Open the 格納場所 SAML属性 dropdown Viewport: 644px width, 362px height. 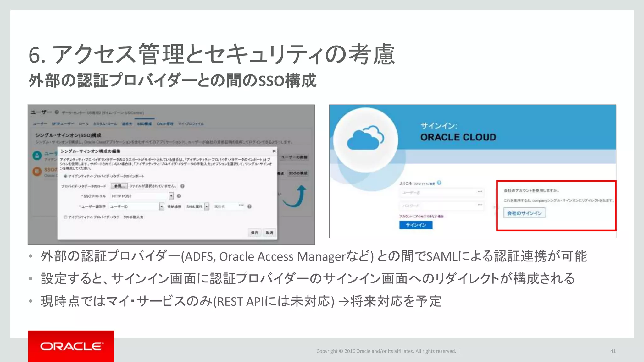[x=207, y=206]
